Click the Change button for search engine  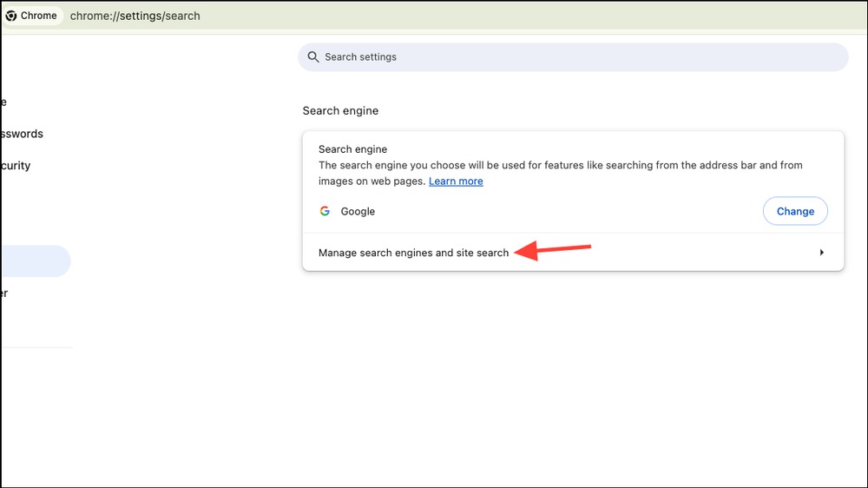tap(795, 211)
